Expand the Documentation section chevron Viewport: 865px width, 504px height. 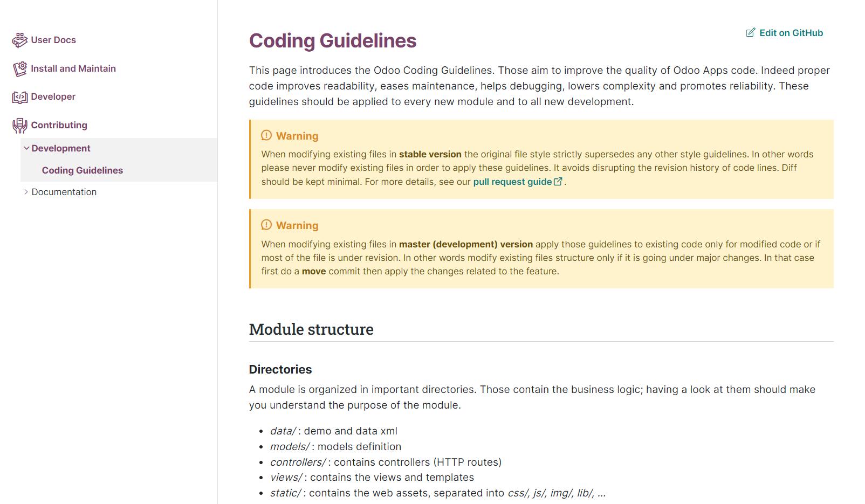[x=26, y=192]
